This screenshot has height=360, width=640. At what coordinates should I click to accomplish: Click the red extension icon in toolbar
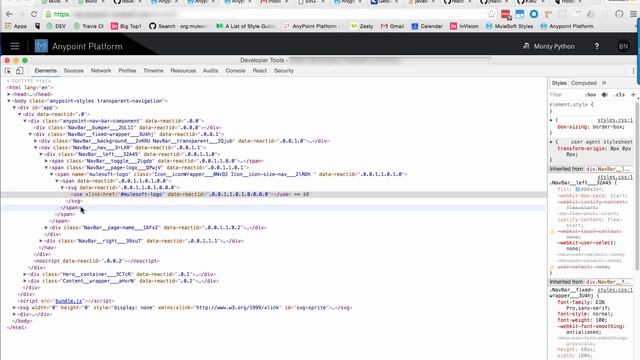pyautogui.click(x=506, y=15)
